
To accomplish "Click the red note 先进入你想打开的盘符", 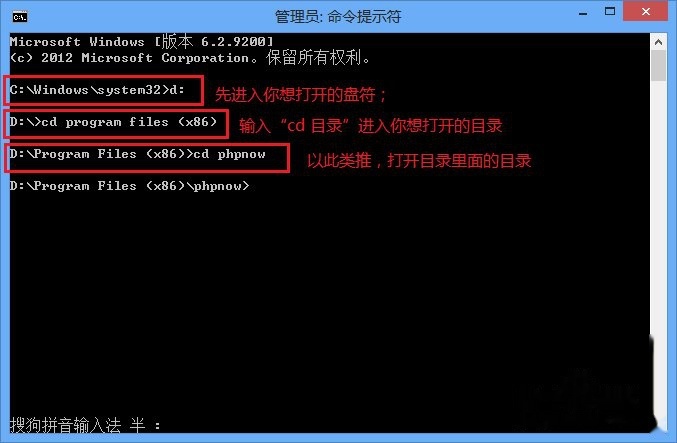I will [301, 95].
